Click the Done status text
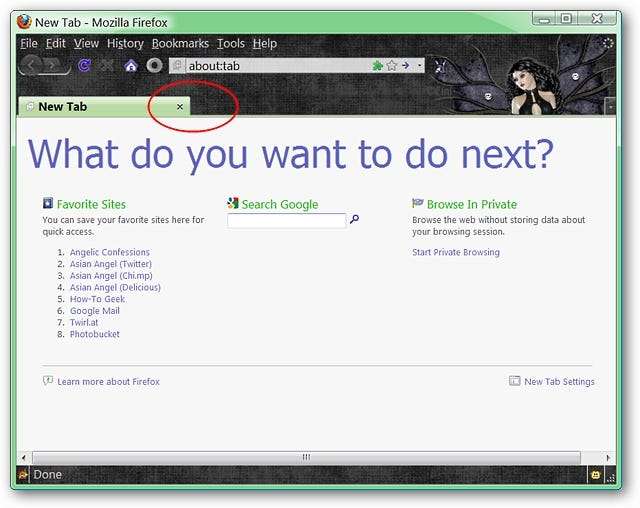Screen dimensions: 640x508 [x=47, y=475]
